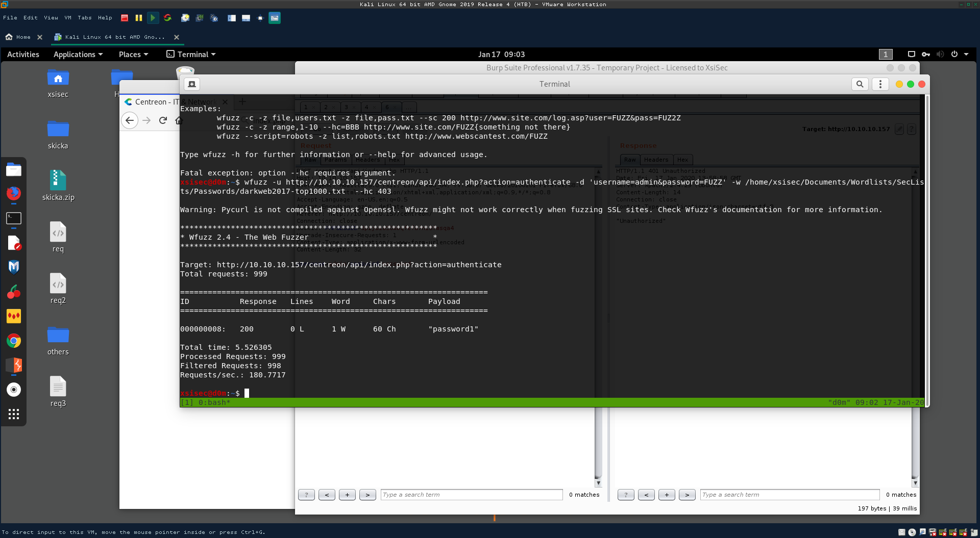The image size is (980, 538).
Task: Click the workspace indicator showing 1
Action: pos(886,54)
